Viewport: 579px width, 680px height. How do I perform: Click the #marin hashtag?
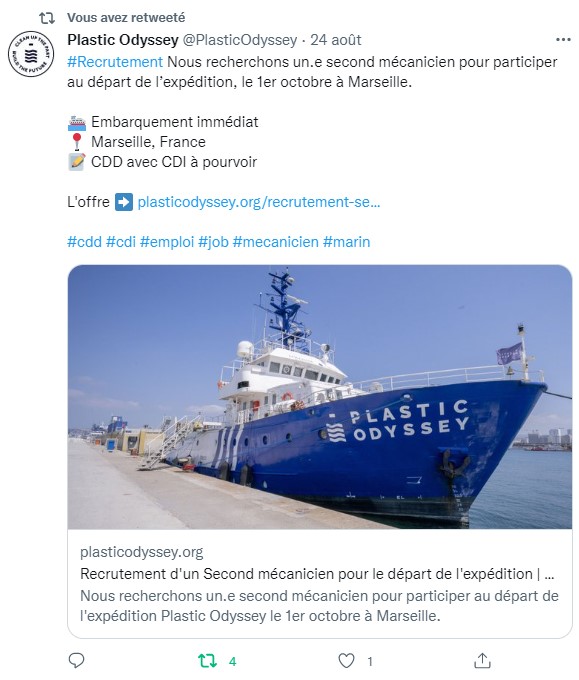[x=347, y=242]
